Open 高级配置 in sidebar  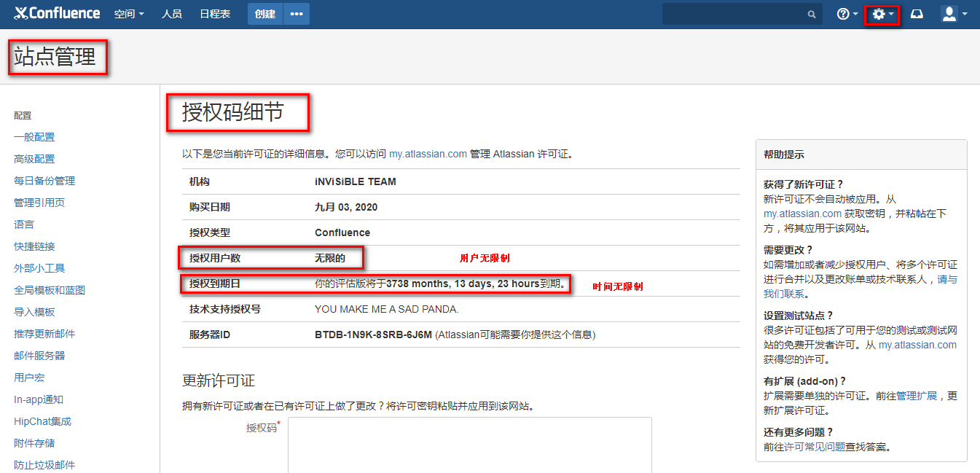34,159
